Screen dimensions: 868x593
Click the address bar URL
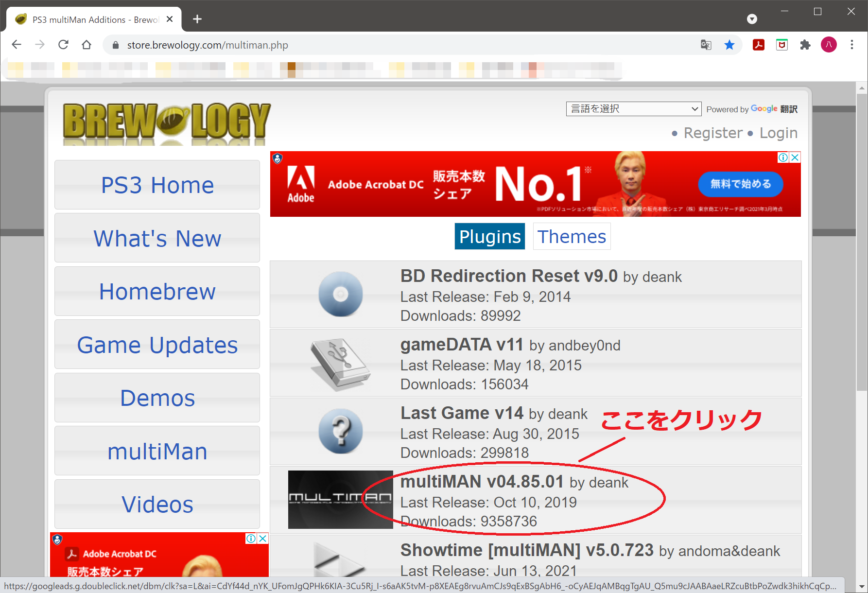coord(208,45)
